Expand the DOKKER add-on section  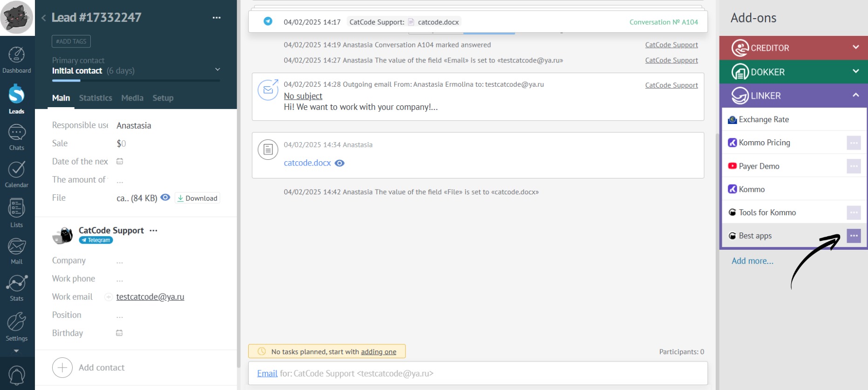(x=855, y=72)
